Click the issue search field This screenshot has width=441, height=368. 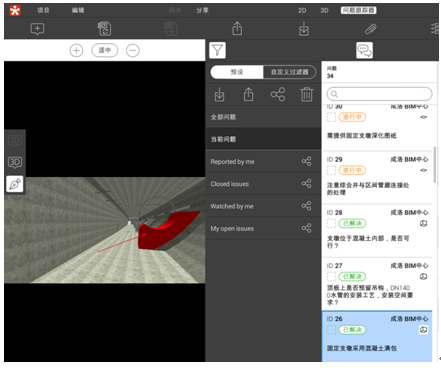379,94
